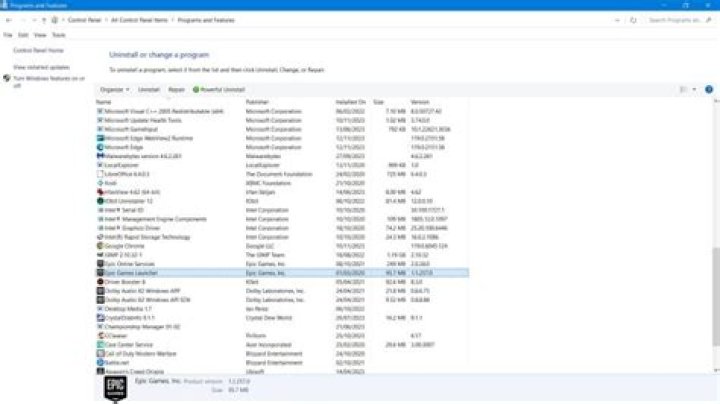720x404 pixels.
Task: Select the Championship Manager 01-02 row
Action: tap(282, 327)
